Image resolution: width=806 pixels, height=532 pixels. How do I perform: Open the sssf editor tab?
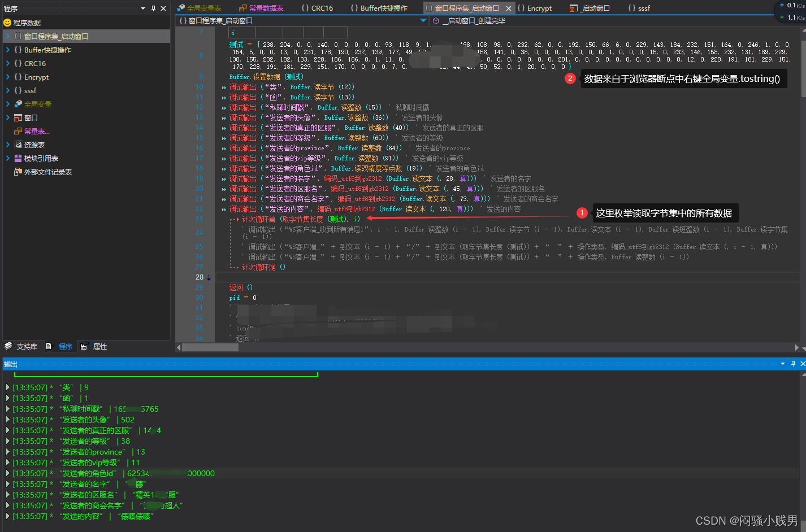(639, 8)
